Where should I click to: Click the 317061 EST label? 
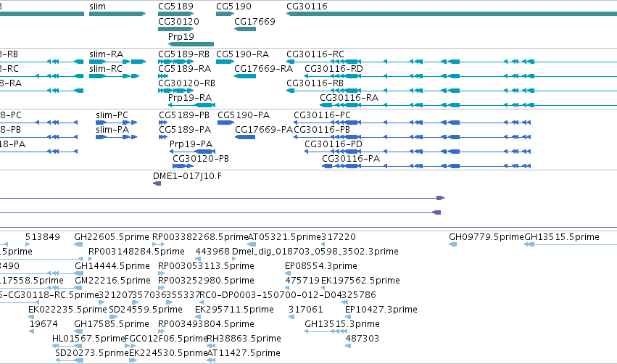(x=305, y=310)
